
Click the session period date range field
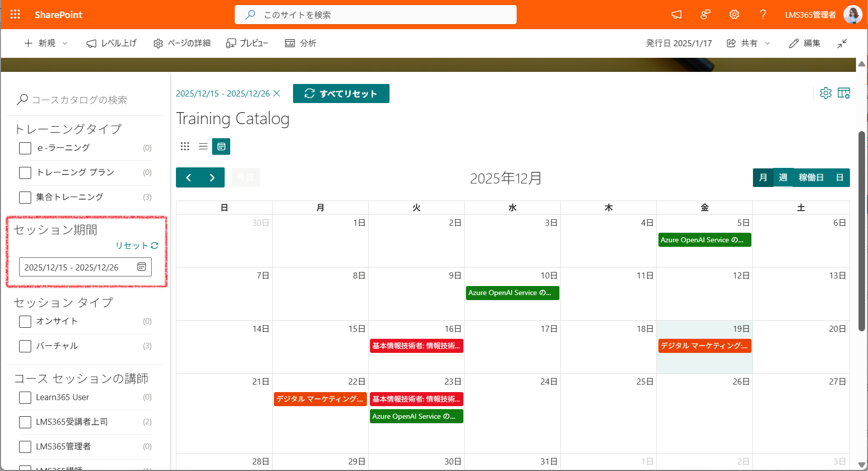coord(85,267)
